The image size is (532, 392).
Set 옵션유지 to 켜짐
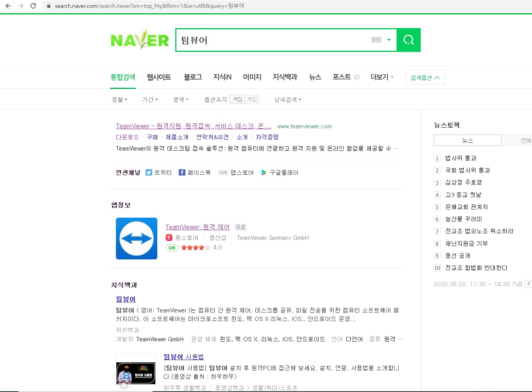(x=252, y=99)
